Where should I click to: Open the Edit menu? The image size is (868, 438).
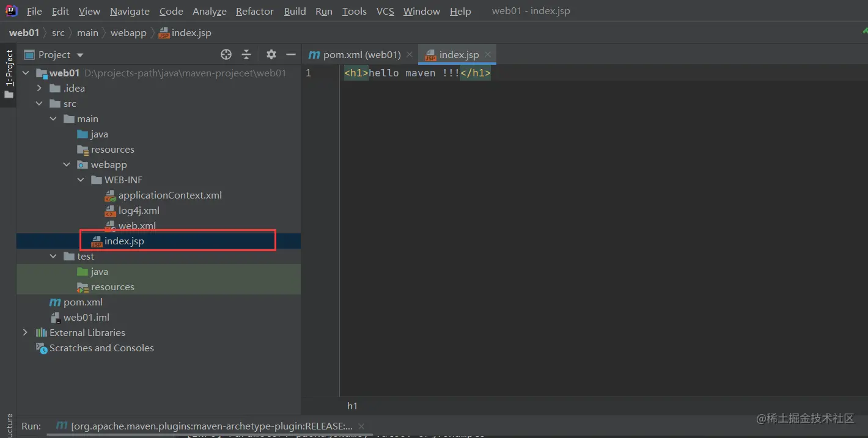point(61,11)
